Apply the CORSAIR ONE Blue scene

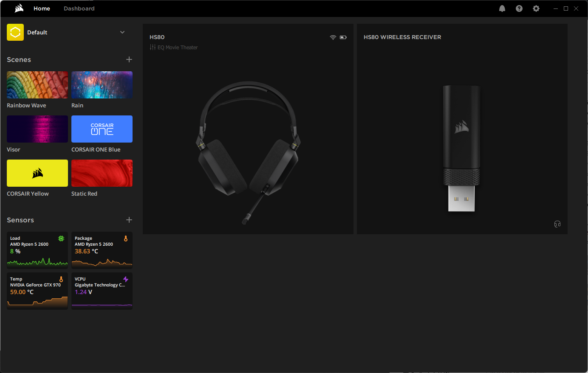tap(102, 129)
